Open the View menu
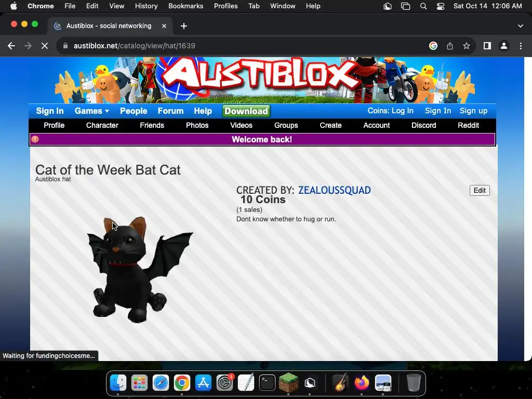This screenshot has height=399, width=532. click(x=117, y=6)
